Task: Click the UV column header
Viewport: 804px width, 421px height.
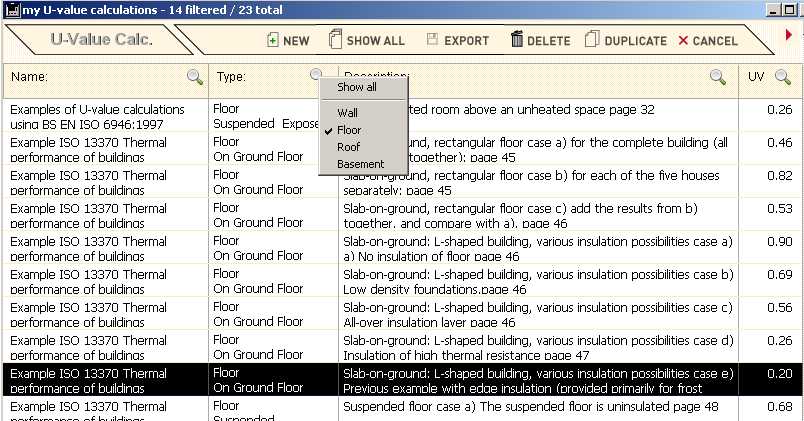Action: click(756, 77)
